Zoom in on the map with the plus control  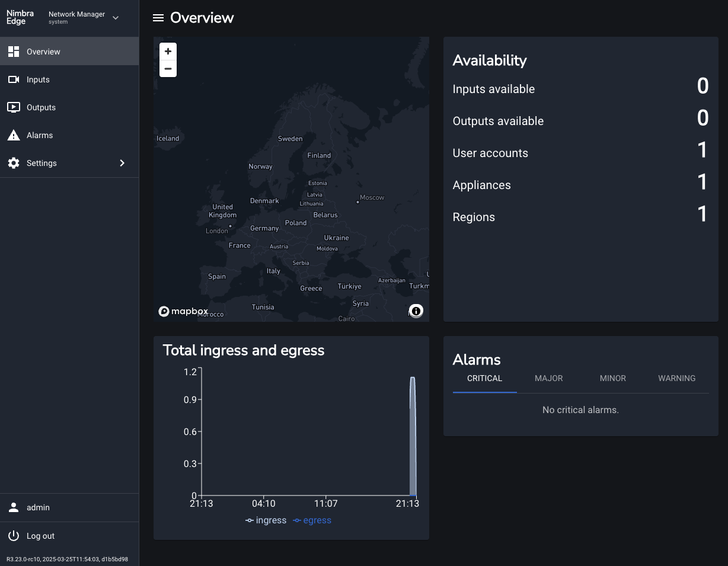[x=168, y=52]
